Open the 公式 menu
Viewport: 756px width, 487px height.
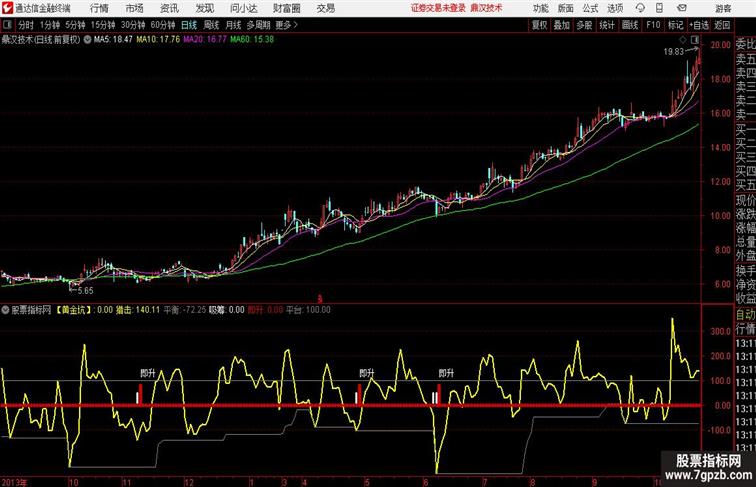[590, 8]
